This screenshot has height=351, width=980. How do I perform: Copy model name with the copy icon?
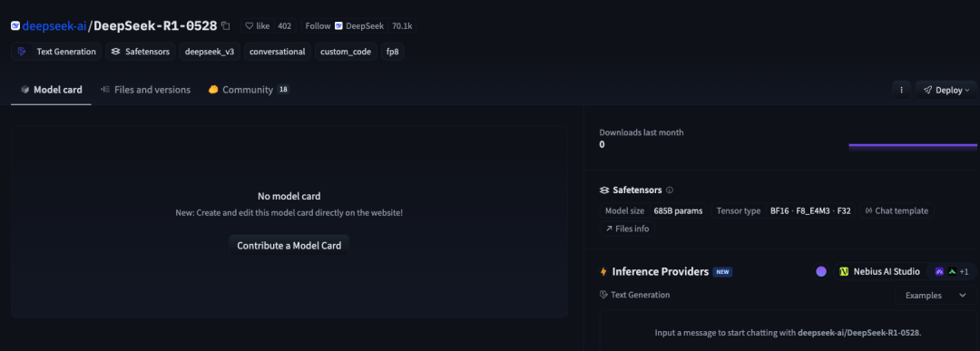(226, 26)
